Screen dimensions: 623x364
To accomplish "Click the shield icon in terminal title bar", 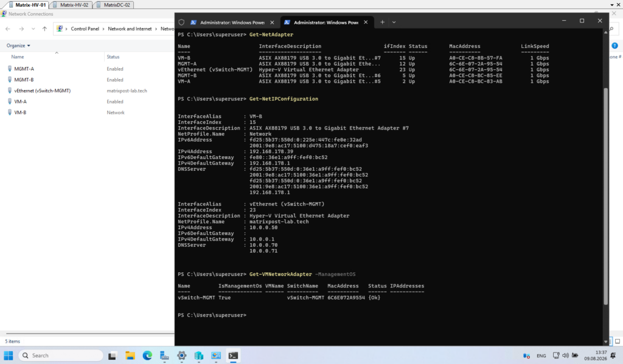I will click(181, 22).
